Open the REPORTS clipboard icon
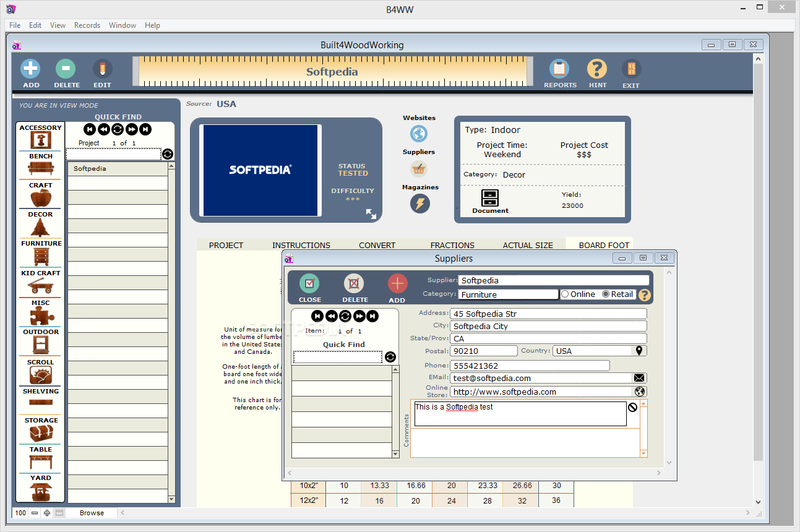This screenshot has width=800, height=532. [559, 69]
